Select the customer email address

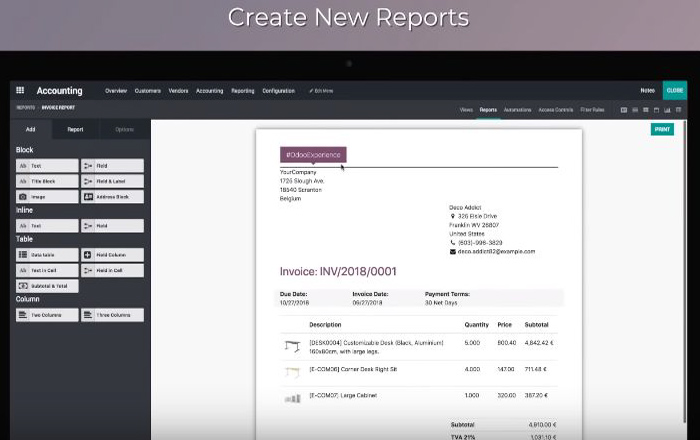pos(496,252)
